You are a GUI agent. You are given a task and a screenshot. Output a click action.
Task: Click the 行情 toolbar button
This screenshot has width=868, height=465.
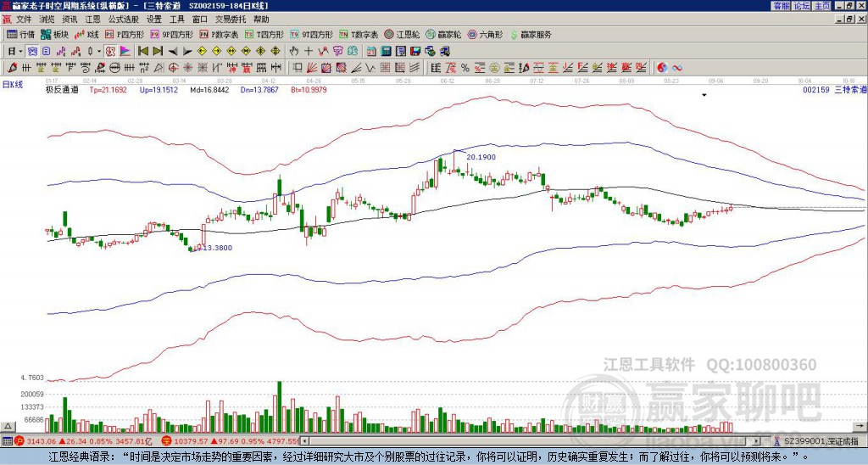pos(21,34)
